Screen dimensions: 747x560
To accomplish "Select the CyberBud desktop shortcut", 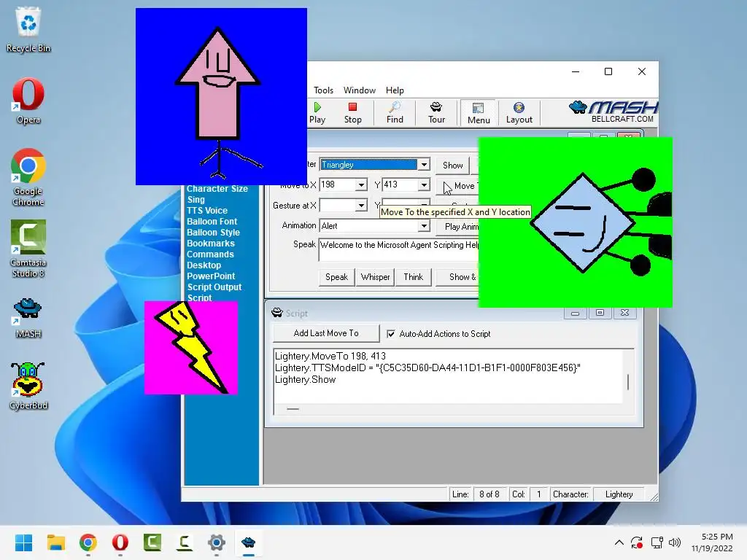I will coord(28,386).
